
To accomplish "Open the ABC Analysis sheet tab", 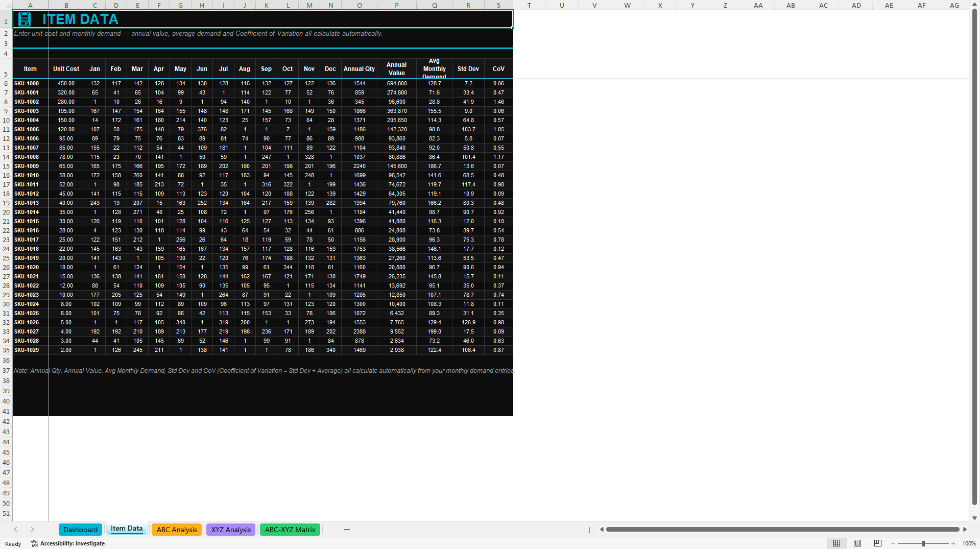I will (177, 530).
